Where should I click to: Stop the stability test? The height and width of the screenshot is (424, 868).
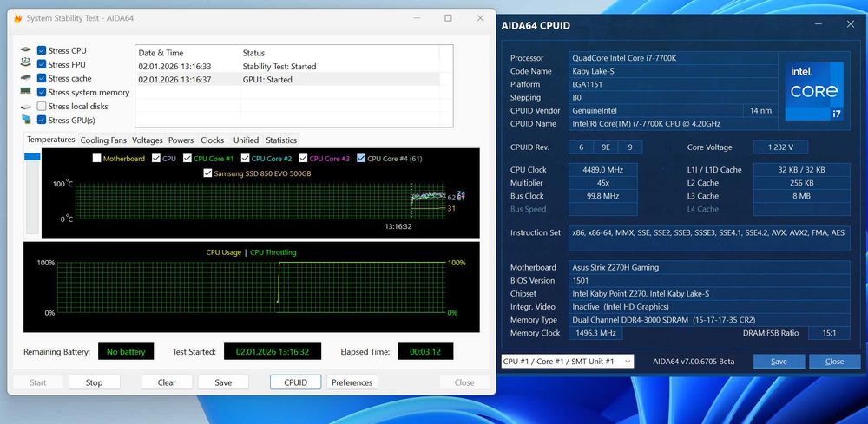tap(94, 382)
